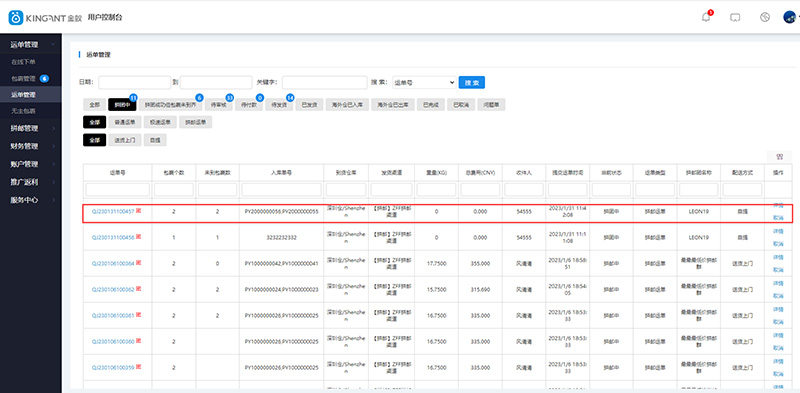Open 包裹管理 with badge 6 in sidebar

[30, 79]
